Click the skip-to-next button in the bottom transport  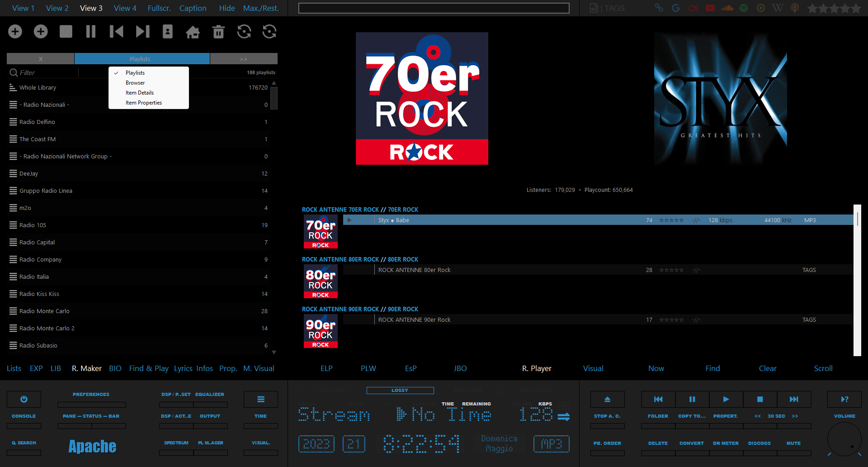(x=794, y=399)
